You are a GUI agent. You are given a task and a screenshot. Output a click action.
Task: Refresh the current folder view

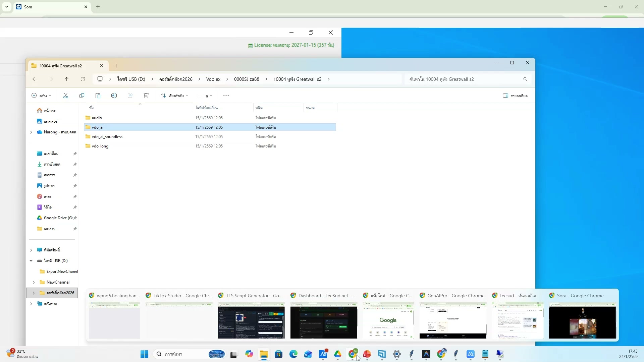click(83, 79)
